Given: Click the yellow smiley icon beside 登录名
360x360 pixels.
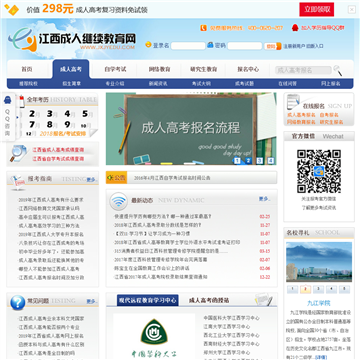Looking at the screenshot, I should [x=148, y=45].
